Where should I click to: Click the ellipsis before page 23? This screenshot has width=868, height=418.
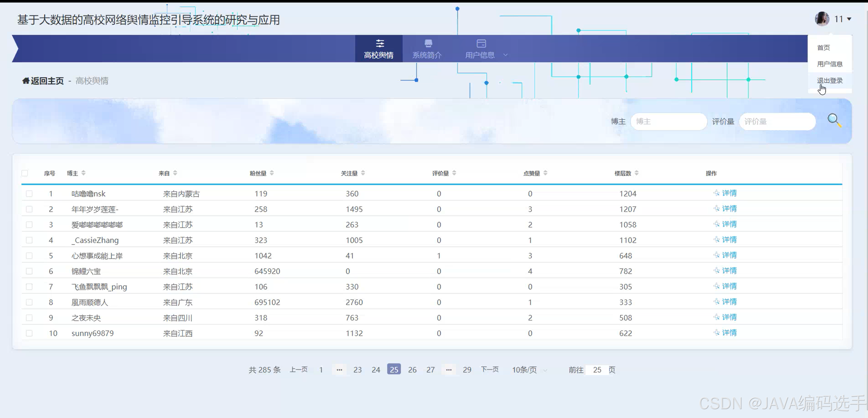pyautogui.click(x=339, y=370)
